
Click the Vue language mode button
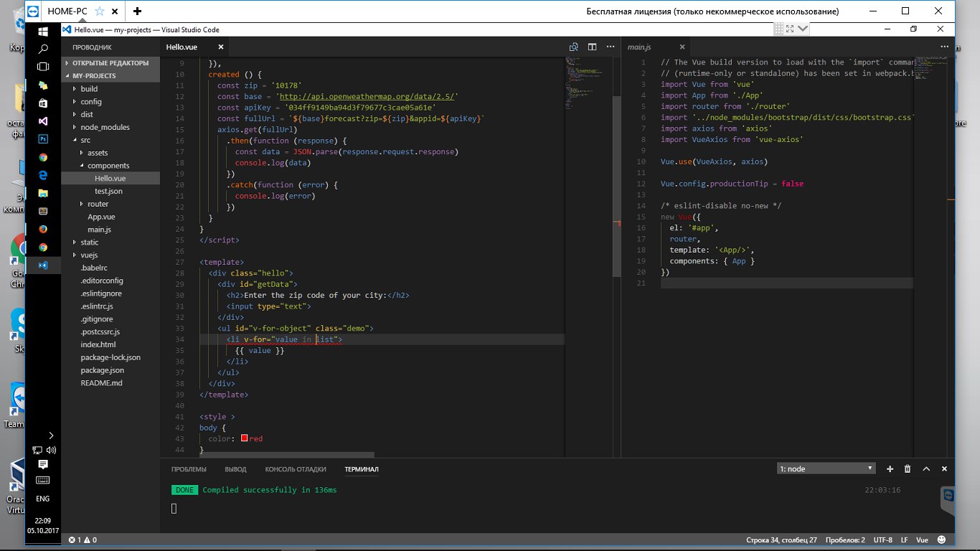pyautogui.click(x=922, y=540)
